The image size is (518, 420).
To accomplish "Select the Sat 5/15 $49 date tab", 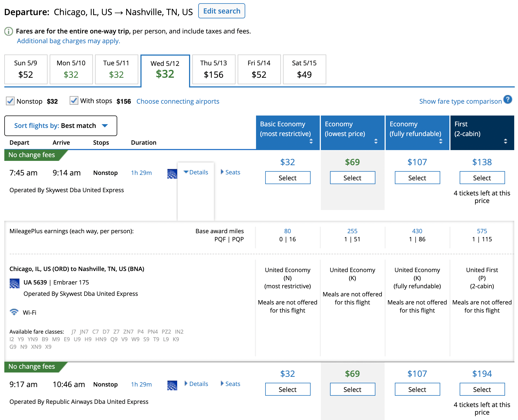I will pos(304,69).
